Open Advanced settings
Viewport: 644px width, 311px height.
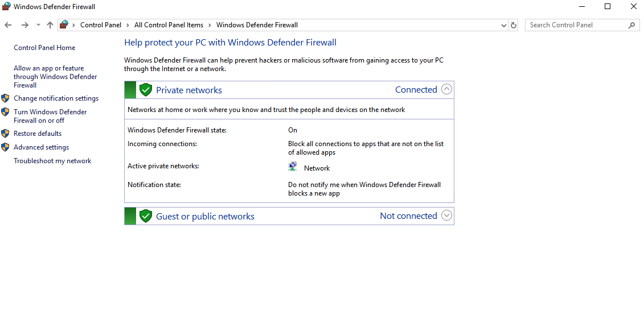tap(42, 147)
